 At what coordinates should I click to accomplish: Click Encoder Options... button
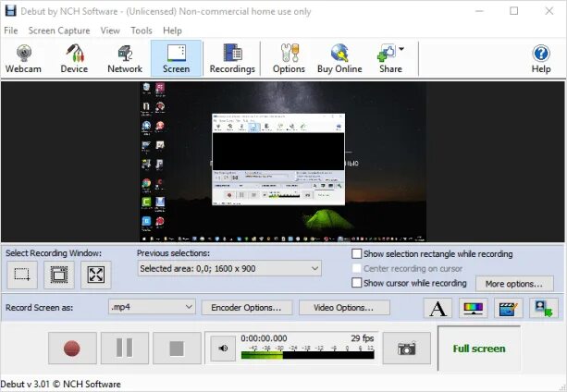[x=247, y=308]
